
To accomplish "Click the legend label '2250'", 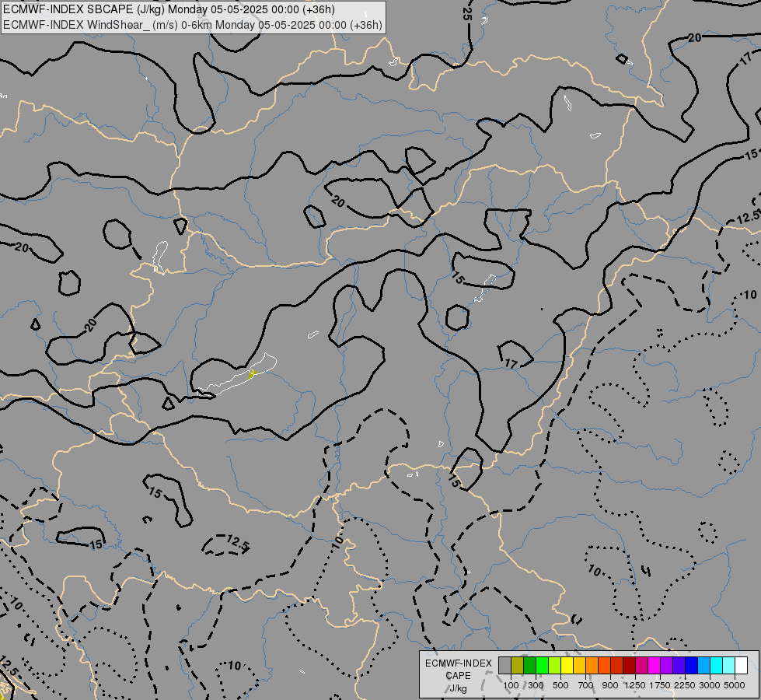I will tap(685, 685).
